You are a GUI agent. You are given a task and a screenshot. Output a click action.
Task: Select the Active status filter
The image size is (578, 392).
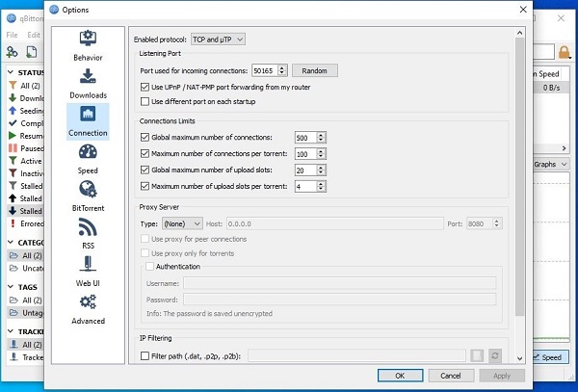pyautogui.click(x=25, y=161)
